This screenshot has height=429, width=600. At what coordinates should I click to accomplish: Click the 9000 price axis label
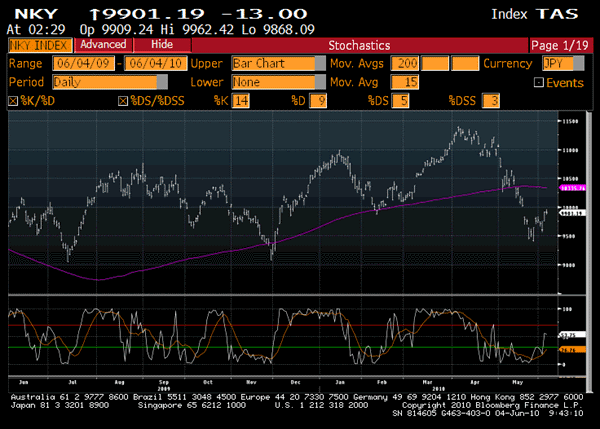point(569,265)
